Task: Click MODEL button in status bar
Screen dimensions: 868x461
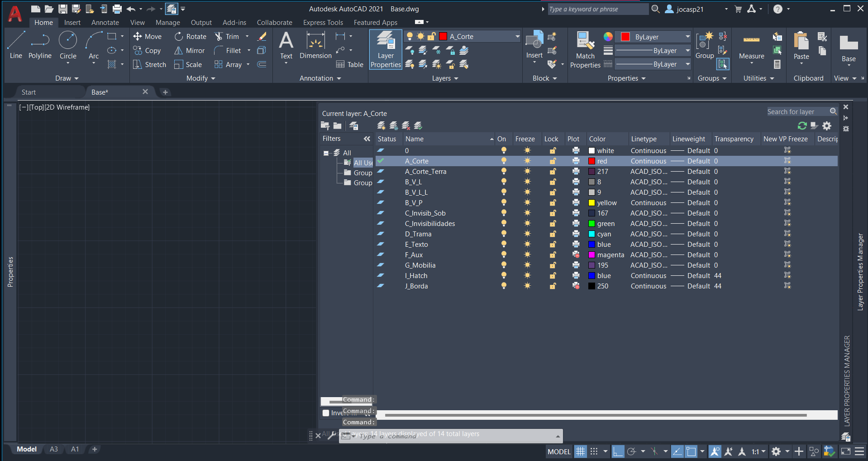Action: pos(559,451)
